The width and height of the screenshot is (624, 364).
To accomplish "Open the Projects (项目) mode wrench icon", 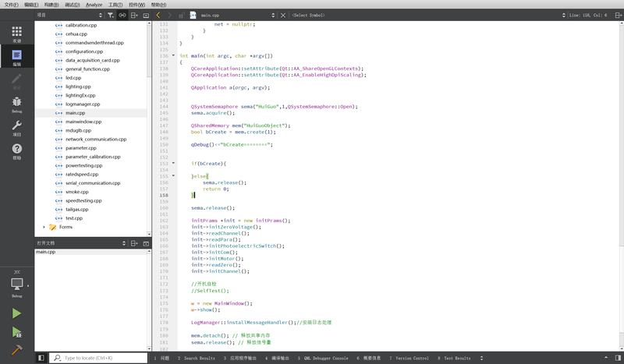I will pyautogui.click(x=16, y=128).
